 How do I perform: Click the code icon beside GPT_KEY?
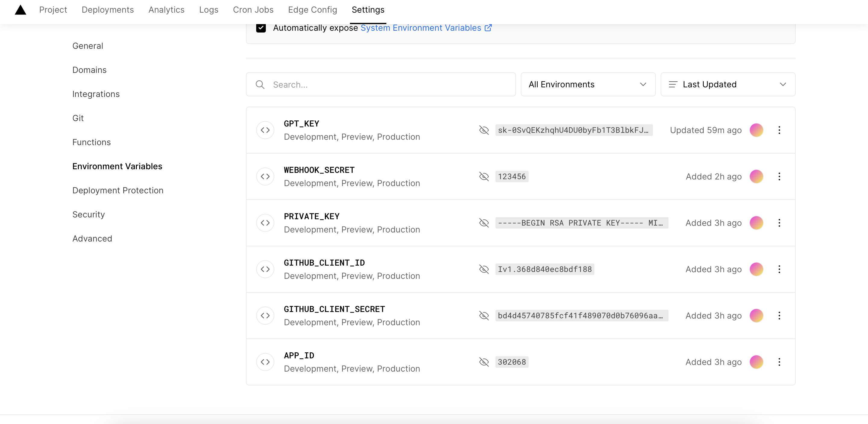[265, 130]
